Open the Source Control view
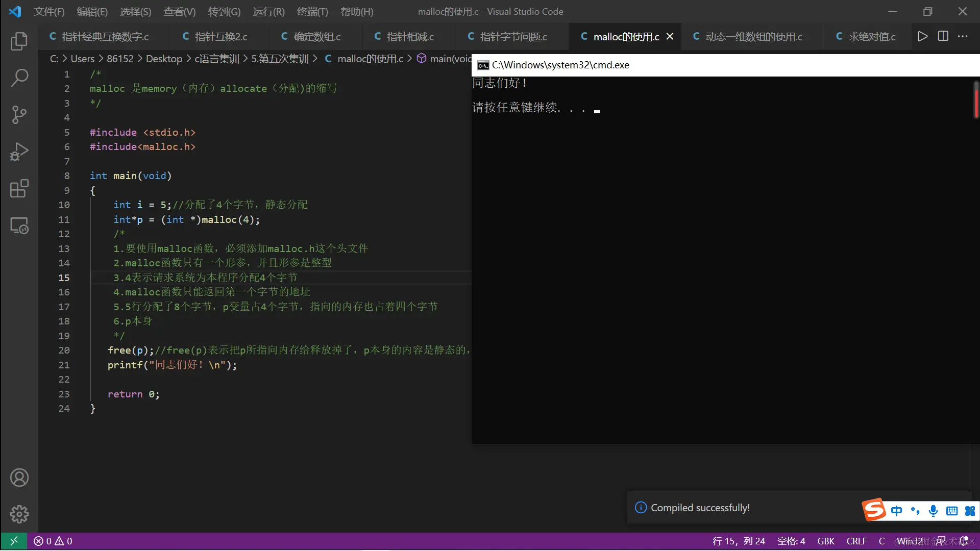 (19, 115)
